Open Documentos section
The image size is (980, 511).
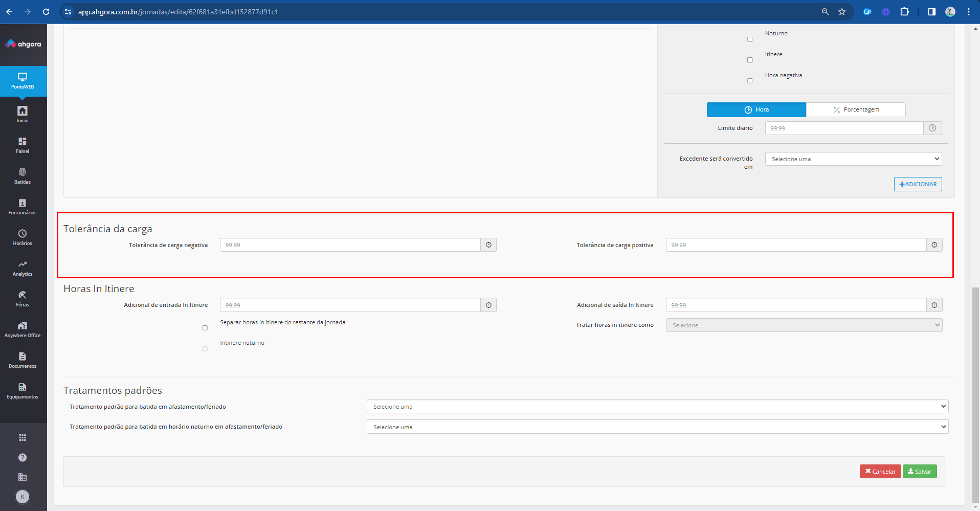[x=23, y=360]
